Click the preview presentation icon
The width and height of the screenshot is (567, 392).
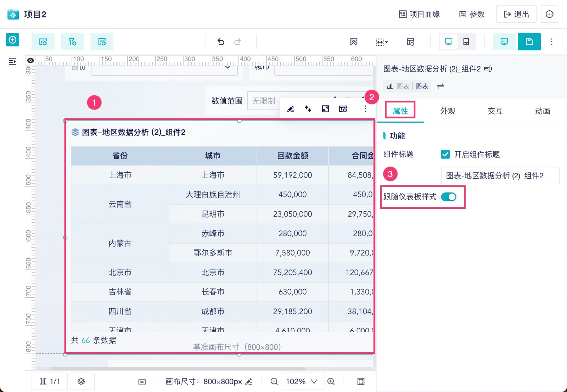[x=504, y=42]
